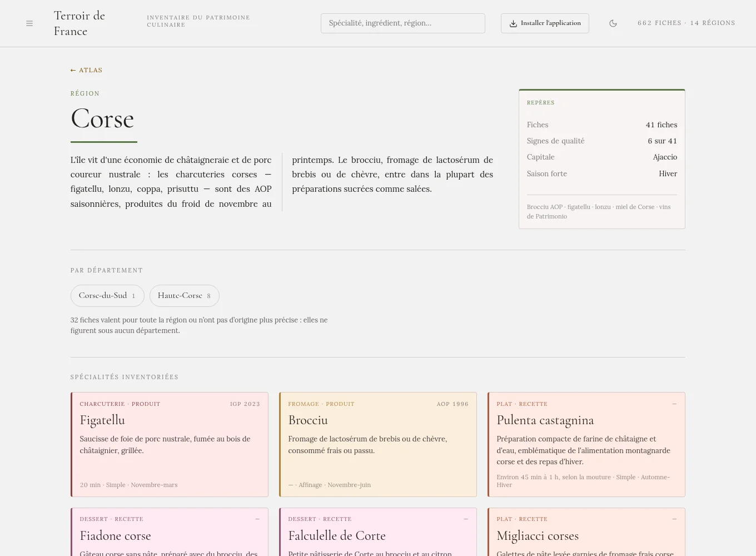
Task: Open the Falculelle de Corte card
Action: click(x=378, y=532)
